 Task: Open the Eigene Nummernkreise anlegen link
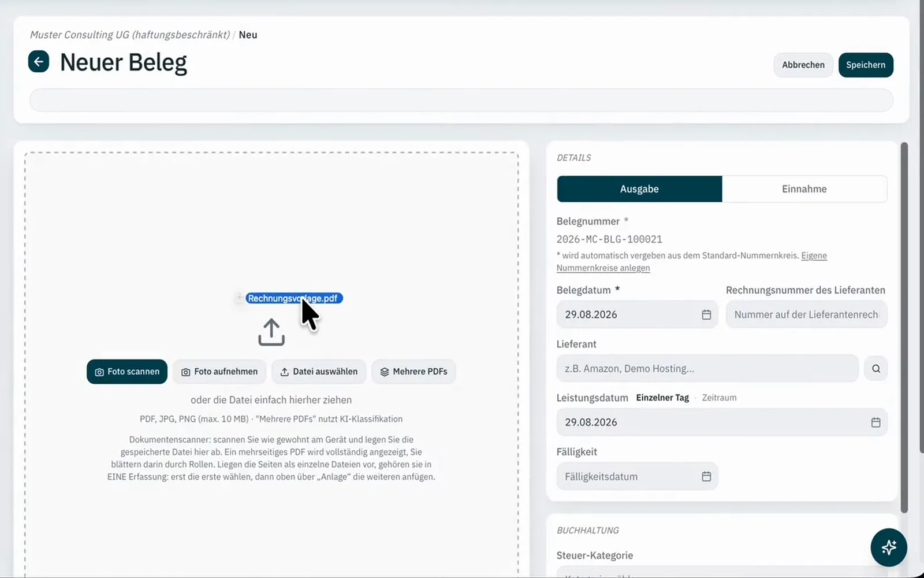tap(692, 262)
